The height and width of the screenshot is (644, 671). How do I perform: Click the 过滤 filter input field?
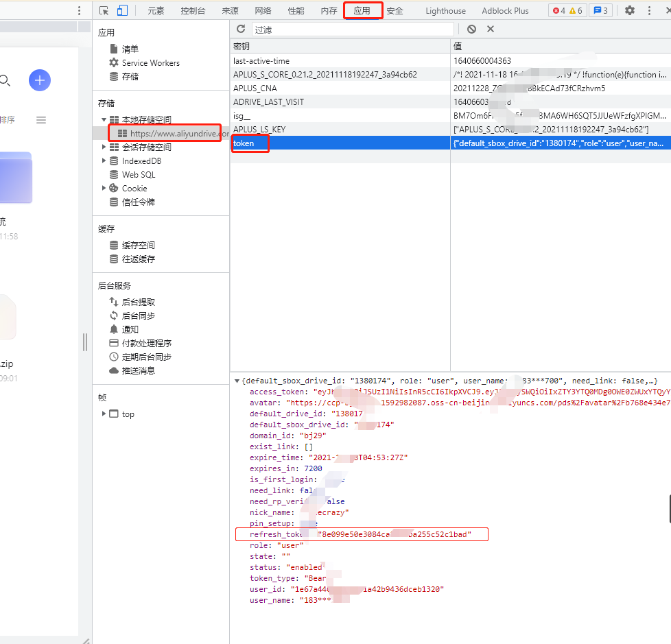tap(353, 29)
